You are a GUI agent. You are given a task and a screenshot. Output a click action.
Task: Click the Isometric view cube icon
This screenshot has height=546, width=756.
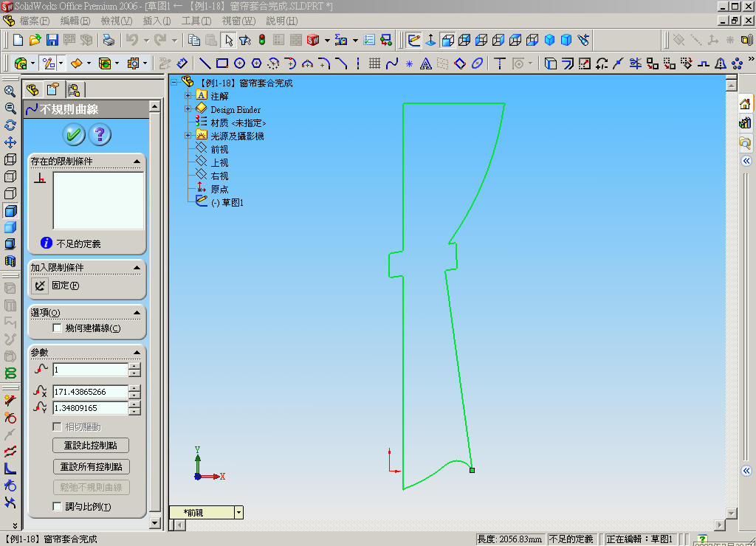click(x=549, y=40)
